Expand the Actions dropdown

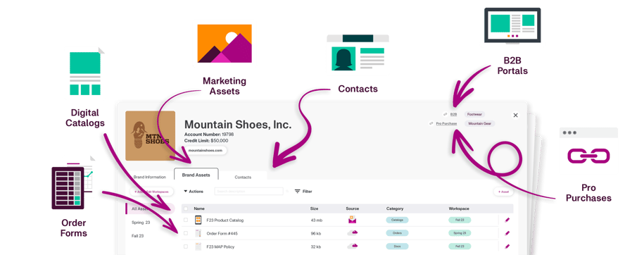click(194, 192)
